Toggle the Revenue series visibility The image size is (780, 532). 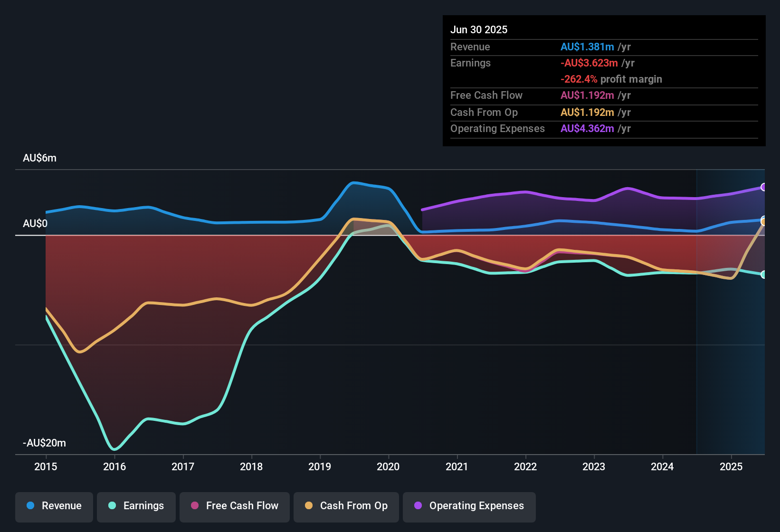coord(54,506)
